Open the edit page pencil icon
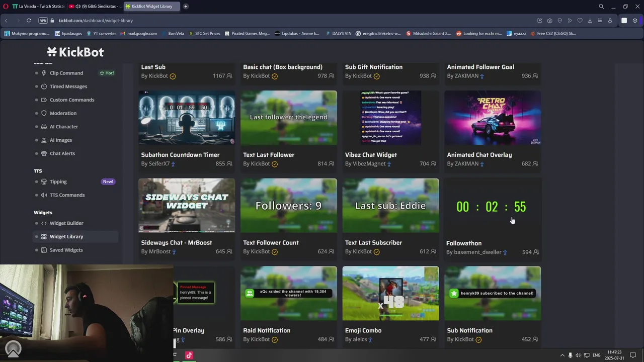Image resolution: width=644 pixels, height=362 pixels. tap(539, 21)
